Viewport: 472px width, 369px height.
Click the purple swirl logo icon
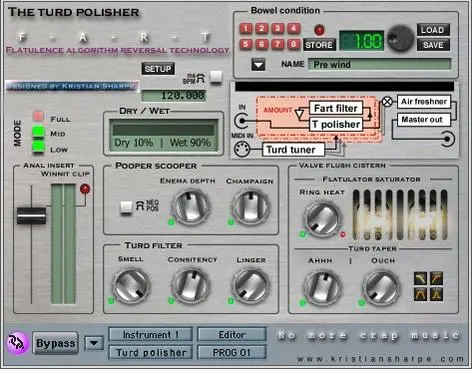[x=17, y=343]
